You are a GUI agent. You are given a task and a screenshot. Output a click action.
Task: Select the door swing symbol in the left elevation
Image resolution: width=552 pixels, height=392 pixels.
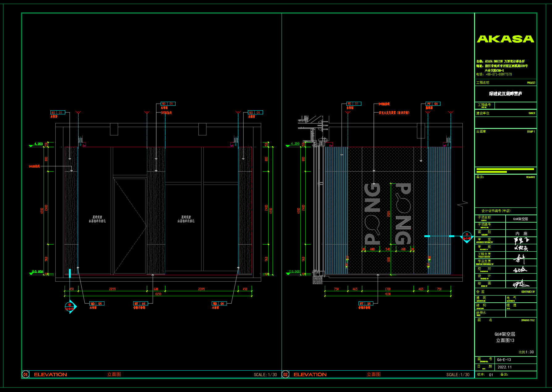coord(130,226)
